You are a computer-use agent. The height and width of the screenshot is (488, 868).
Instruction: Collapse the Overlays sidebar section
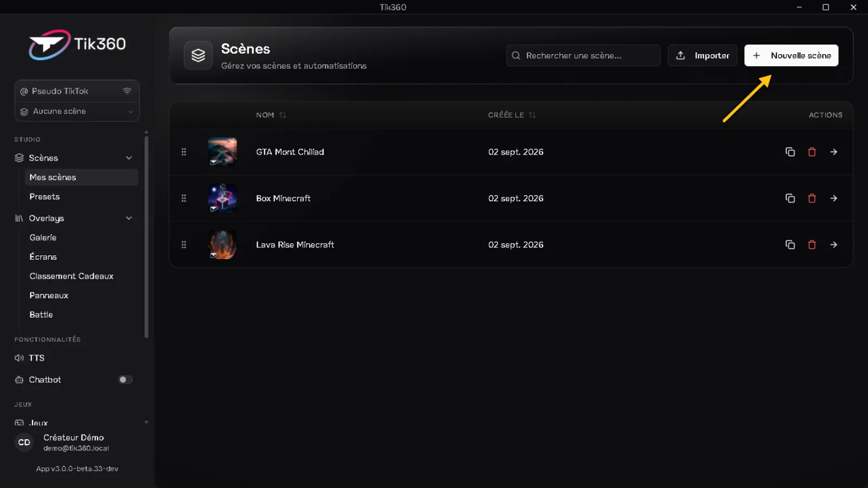(x=129, y=218)
